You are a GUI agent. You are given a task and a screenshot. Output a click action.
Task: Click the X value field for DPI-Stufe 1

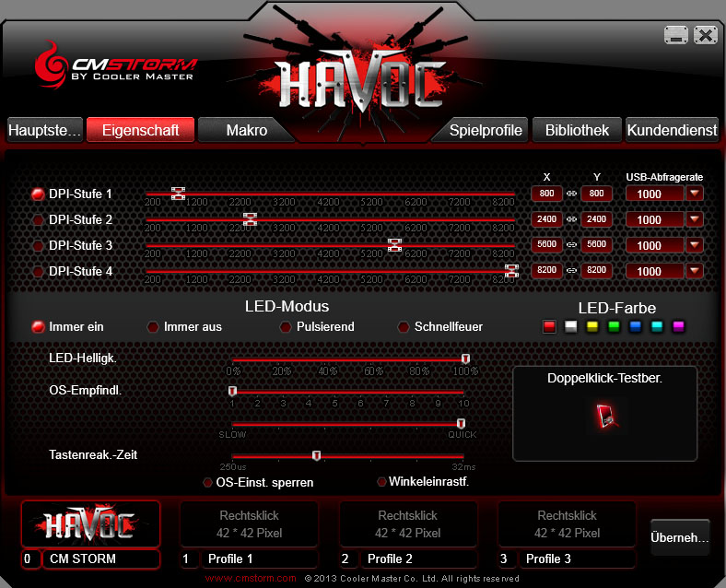547,194
